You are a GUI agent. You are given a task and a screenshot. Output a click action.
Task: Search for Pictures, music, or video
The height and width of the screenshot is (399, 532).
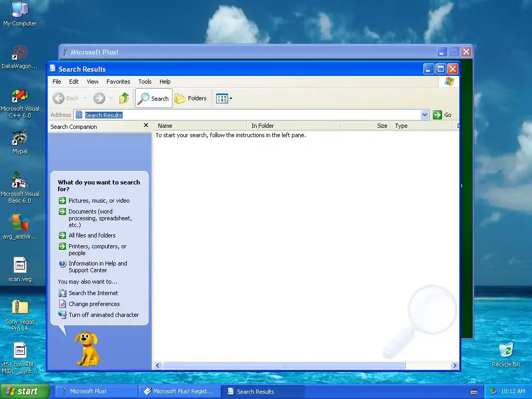pos(94,201)
